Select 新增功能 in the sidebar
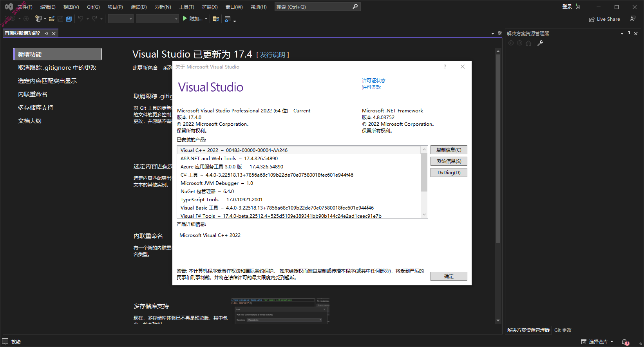The image size is (644, 347). [x=57, y=54]
